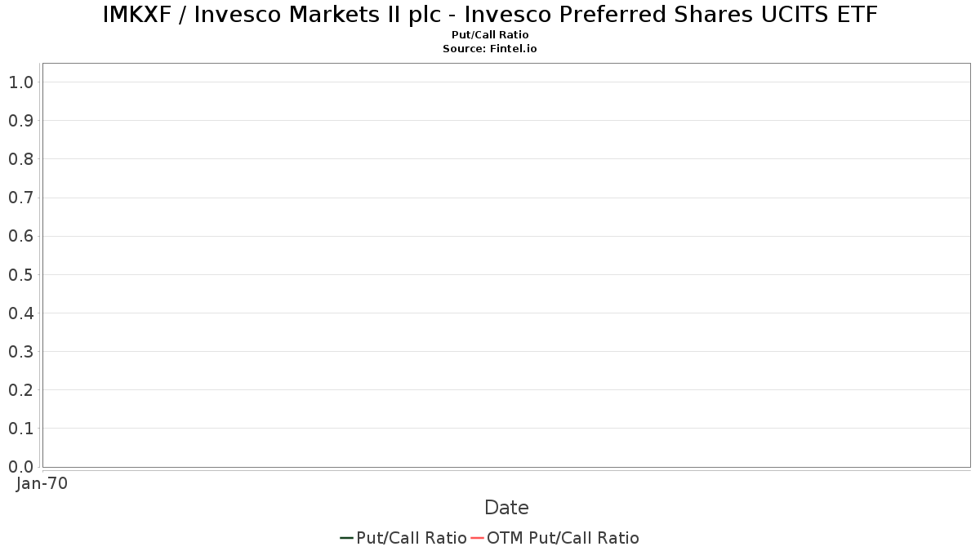Click the 0.4 y-axis tick label
Screen dimensions: 980x551
point(20,313)
